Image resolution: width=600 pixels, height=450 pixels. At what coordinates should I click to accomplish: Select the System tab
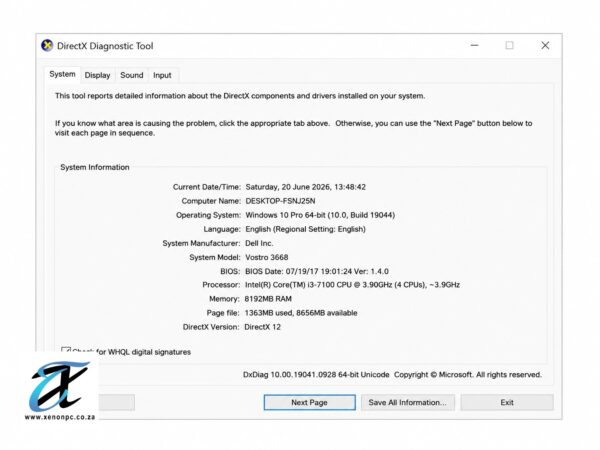pos(62,74)
